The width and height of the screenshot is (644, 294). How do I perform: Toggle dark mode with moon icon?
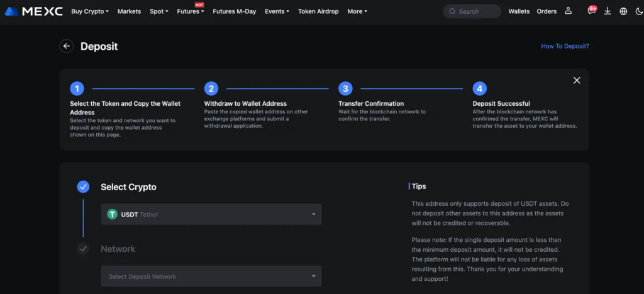(x=638, y=11)
